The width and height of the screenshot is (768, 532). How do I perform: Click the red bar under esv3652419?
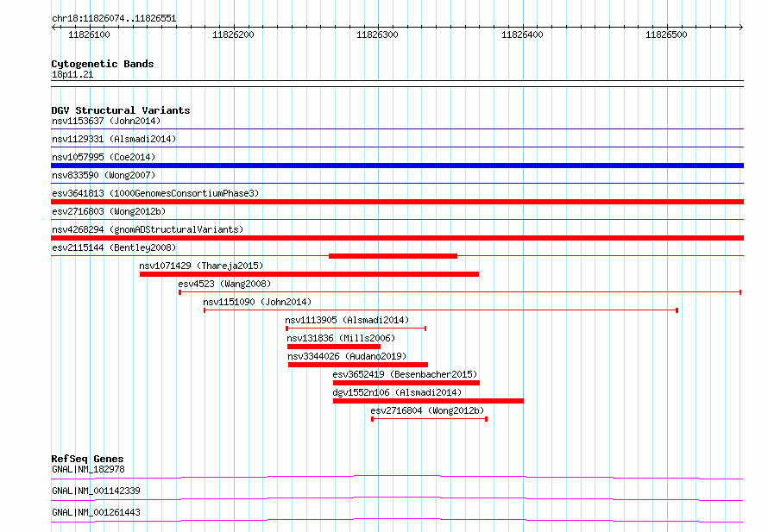pos(406,383)
